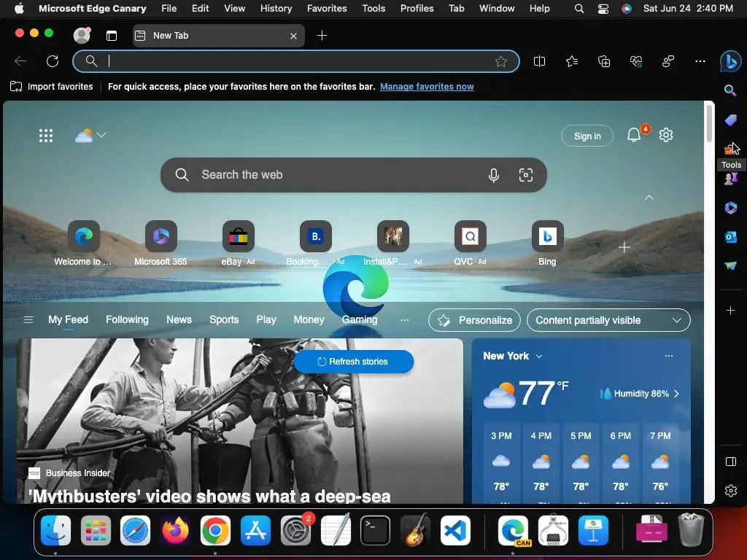Click the back navigation arrow
The width and height of the screenshot is (747, 560).
point(20,61)
